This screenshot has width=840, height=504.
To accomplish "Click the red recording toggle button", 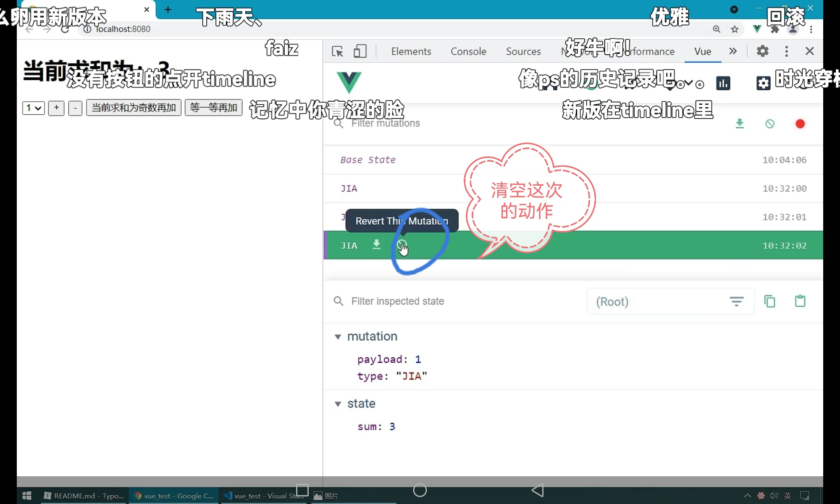I will coord(800,124).
